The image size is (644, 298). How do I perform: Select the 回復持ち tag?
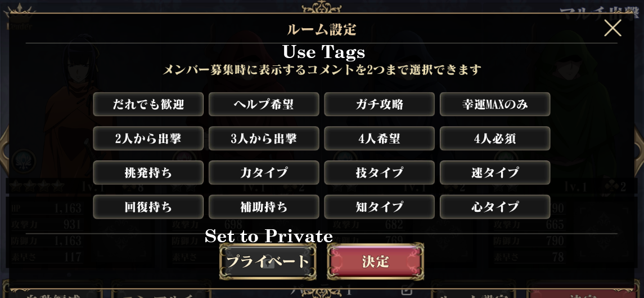pos(148,207)
